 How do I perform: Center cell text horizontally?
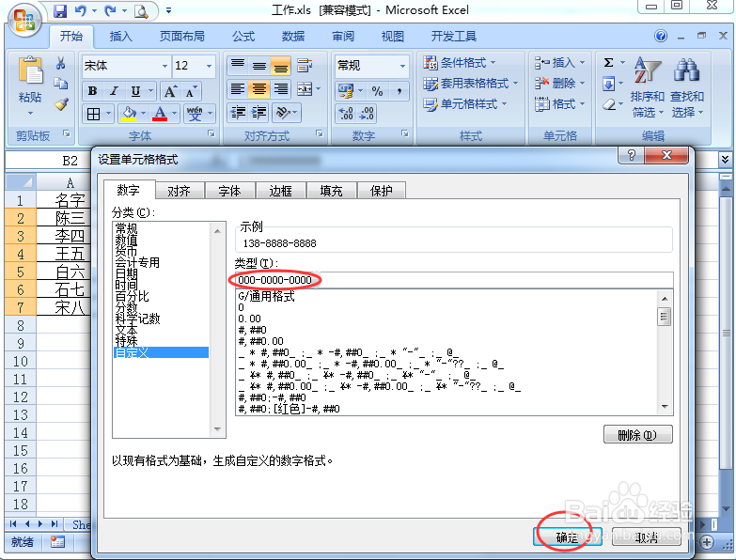259,89
